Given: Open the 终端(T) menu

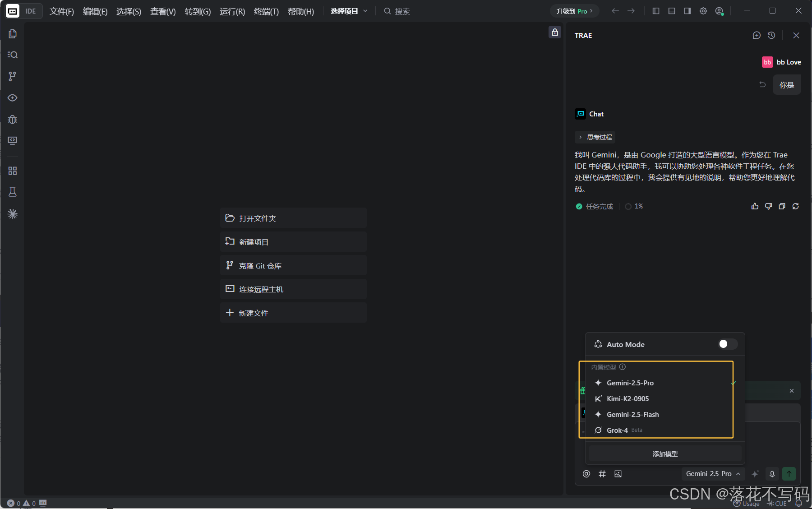Looking at the screenshot, I should click(266, 11).
